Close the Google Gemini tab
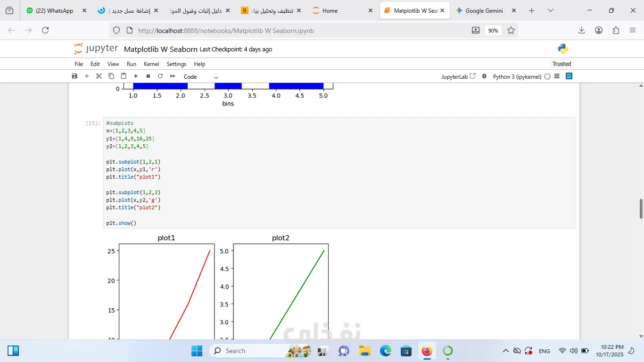Screen dimensions: 644x362 point(513,10)
